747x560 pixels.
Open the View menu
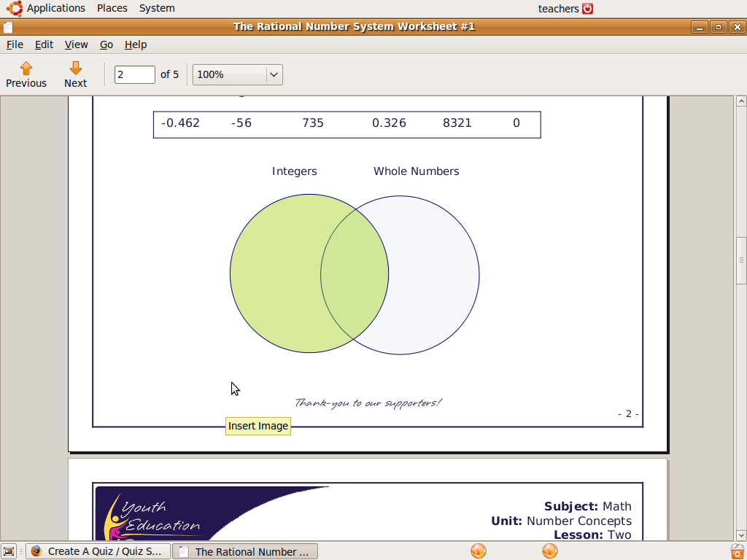(76, 44)
